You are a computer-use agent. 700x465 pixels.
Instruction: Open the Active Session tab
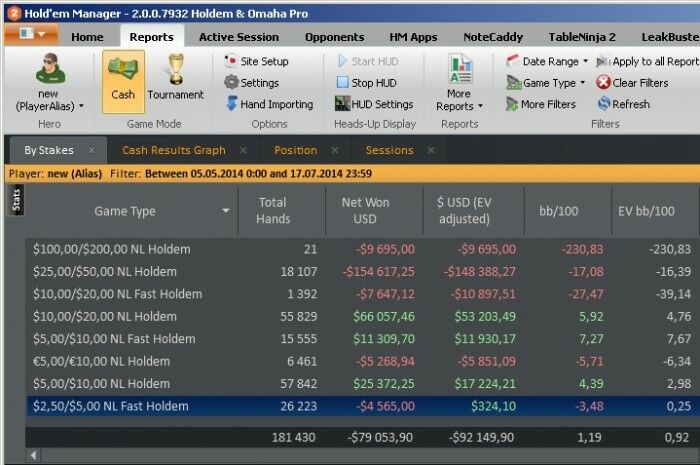coord(239,37)
